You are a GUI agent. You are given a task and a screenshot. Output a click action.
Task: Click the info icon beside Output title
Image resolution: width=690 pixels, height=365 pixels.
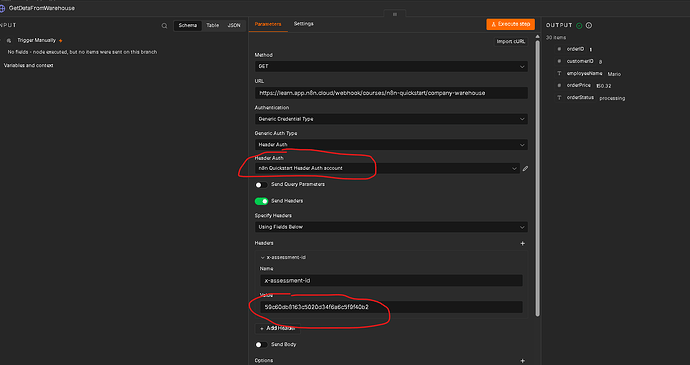point(589,26)
